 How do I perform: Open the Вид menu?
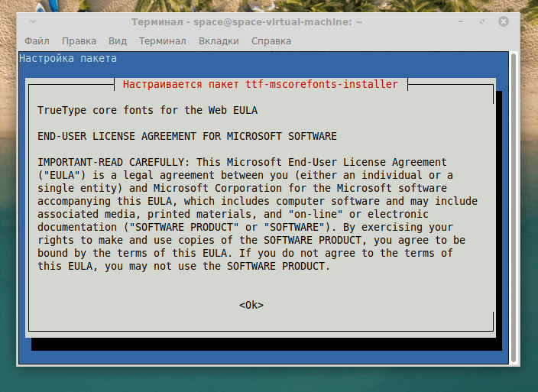point(118,41)
